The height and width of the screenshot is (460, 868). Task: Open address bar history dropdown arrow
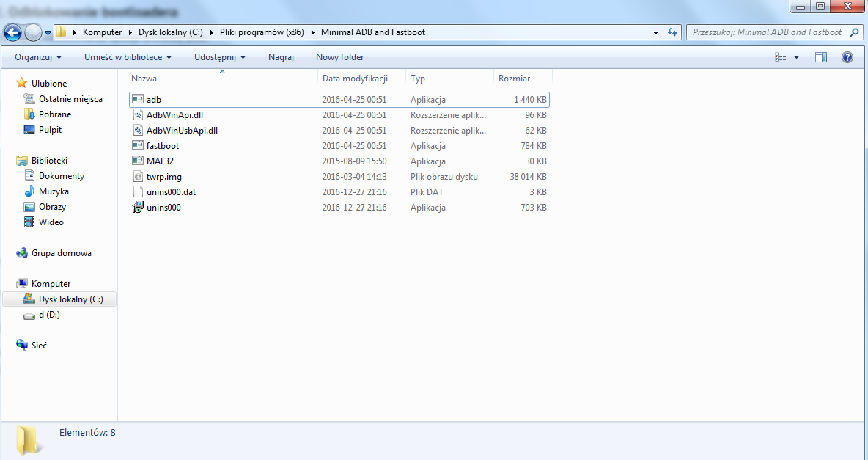[655, 32]
